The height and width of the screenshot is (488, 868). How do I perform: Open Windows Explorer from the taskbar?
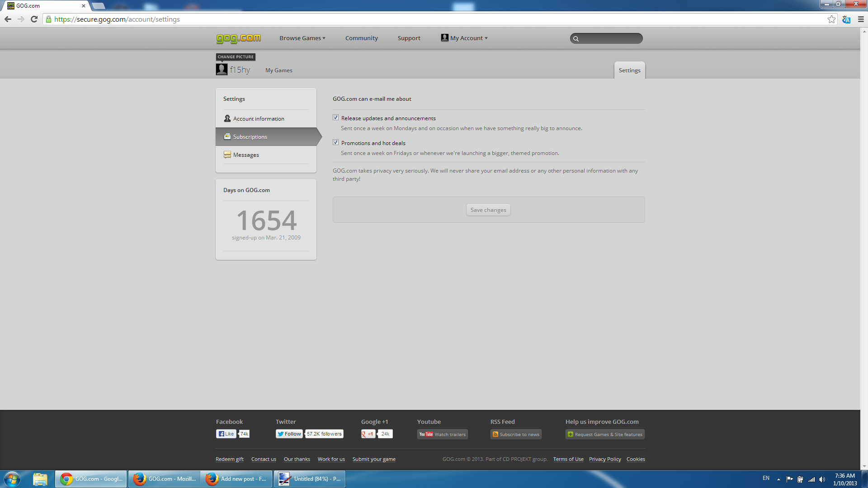(40, 479)
